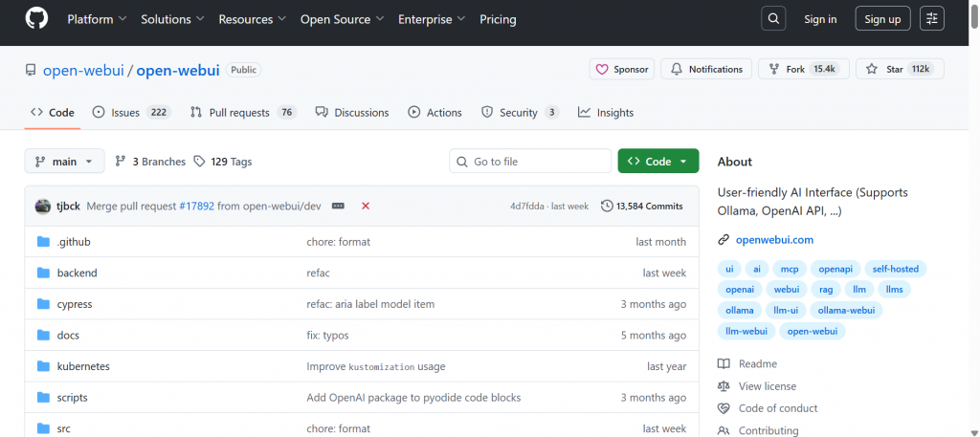Screen dimensions: 980x437
Task: Open the Security tab
Action: (x=520, y=113)
